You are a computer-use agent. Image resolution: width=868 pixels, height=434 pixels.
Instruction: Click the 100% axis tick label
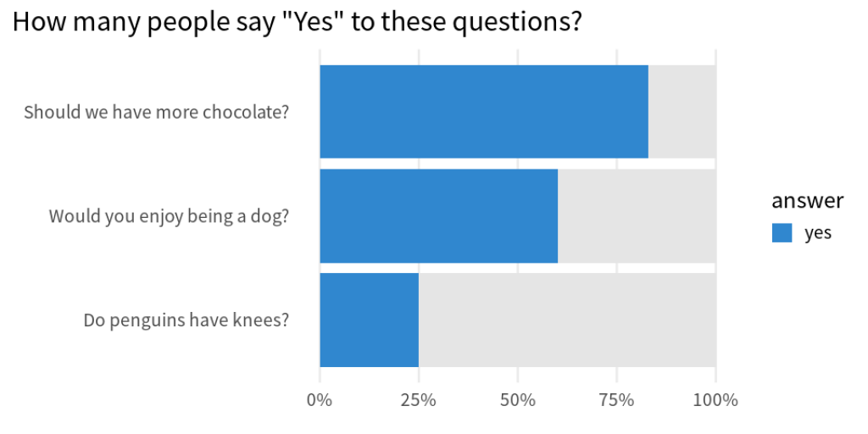click(715, 400)
